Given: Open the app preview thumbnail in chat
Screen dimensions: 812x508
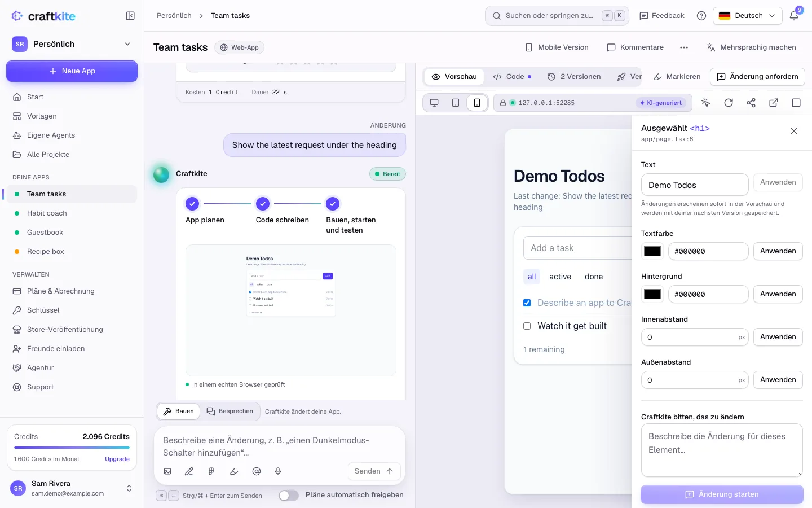Looking at the screenshot, I should click(x=291, y=310).
